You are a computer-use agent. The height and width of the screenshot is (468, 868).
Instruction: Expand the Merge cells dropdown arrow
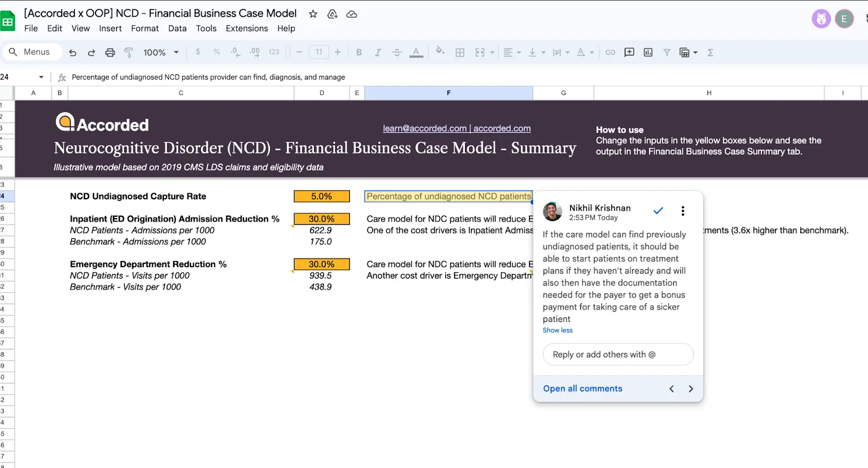492,53
